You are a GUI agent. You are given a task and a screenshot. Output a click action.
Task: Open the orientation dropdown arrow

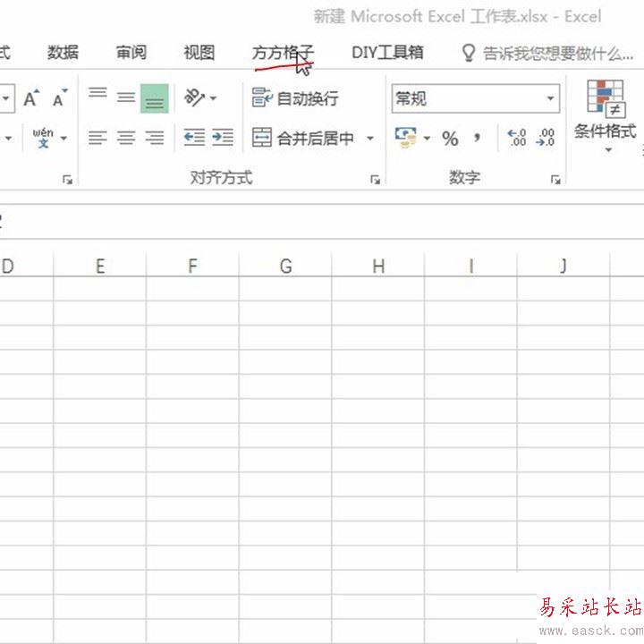[213, 98]
